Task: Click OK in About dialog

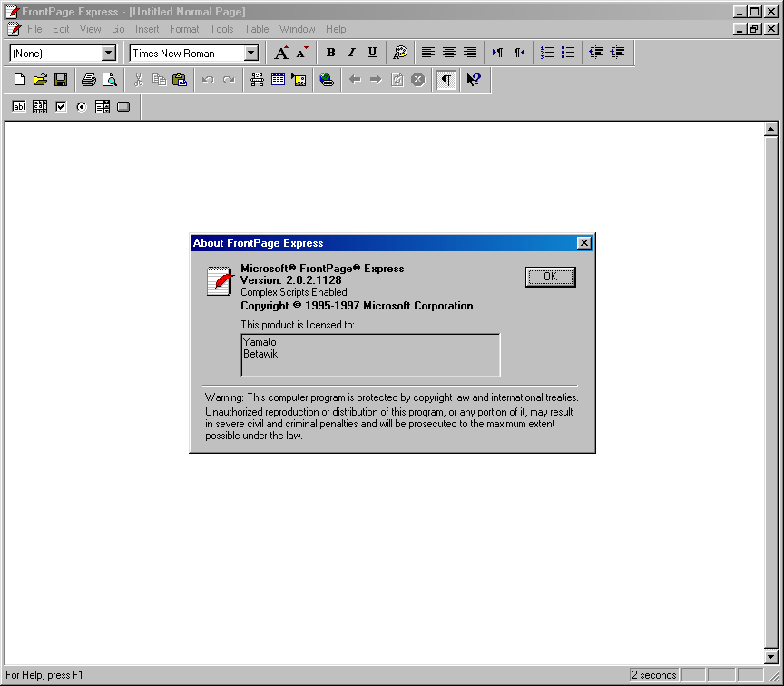Action: [x=551, y=277]
